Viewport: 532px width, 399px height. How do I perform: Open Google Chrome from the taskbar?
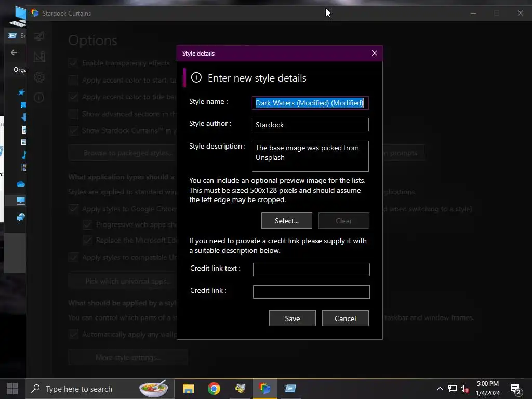(214, 389)
